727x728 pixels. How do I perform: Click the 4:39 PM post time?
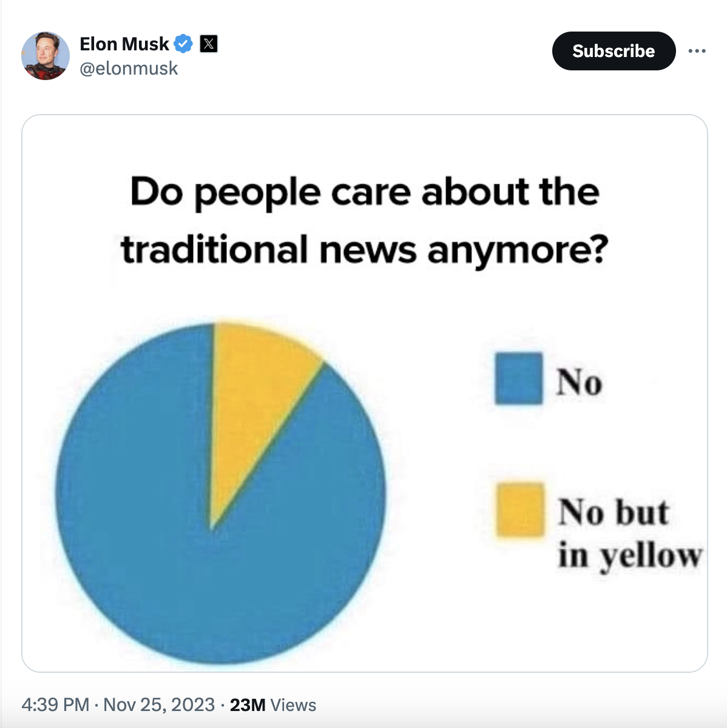(x=55, y=705)
